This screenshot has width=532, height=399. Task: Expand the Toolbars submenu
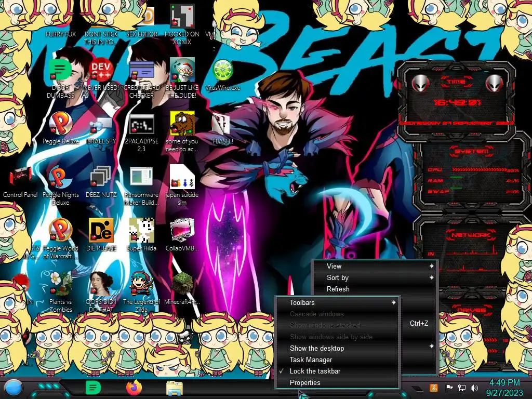coord(338,303)
